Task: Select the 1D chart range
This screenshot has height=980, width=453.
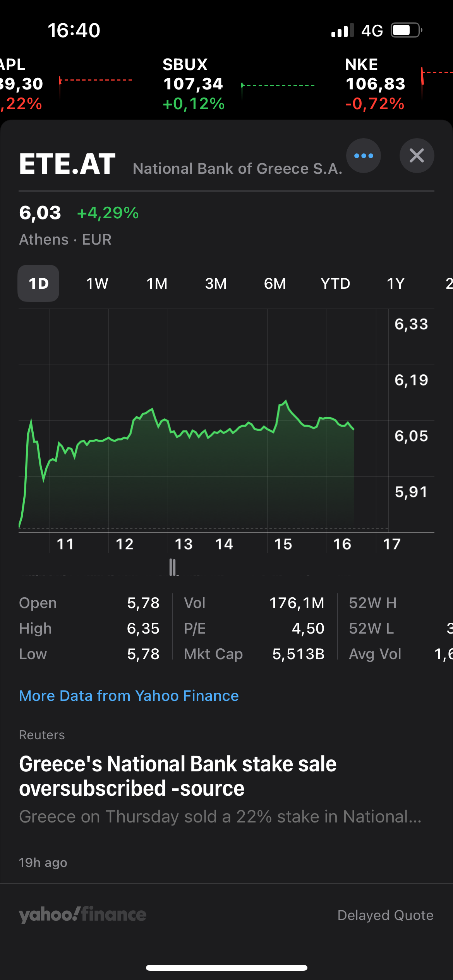Action: pyautogui.click(x=38, y=283)
